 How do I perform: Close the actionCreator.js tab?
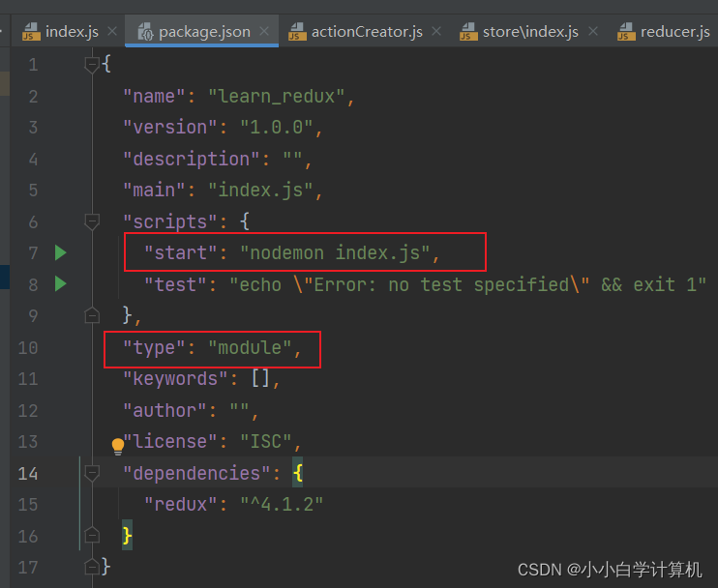pyautogui.click(x=436, y=31)
